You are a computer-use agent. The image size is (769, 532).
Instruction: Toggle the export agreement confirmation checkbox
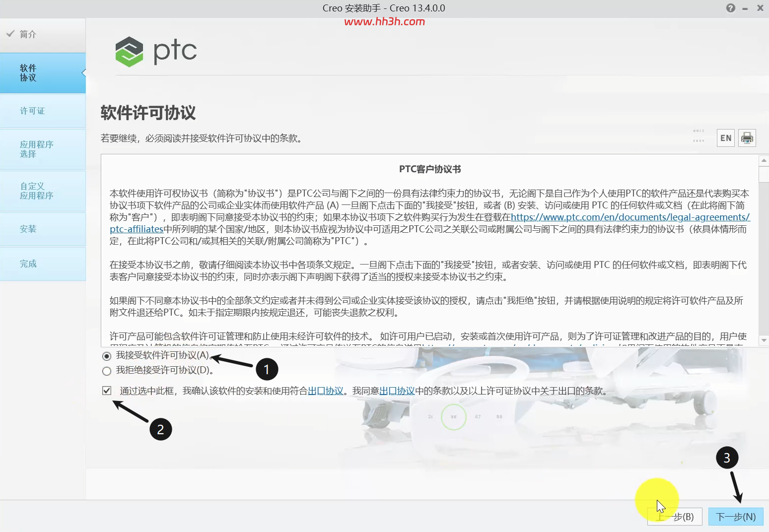point(106,391)
